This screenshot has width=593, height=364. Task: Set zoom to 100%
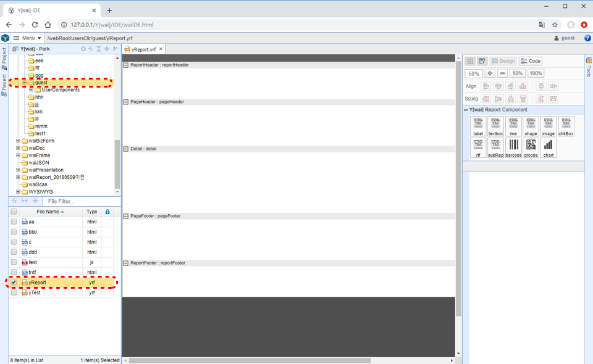click(x=536, y=73)
